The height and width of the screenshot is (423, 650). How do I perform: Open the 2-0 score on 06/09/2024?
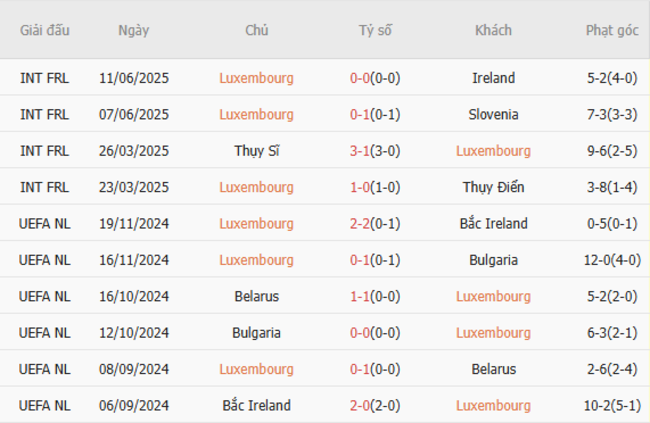click(x=361, y=406)
